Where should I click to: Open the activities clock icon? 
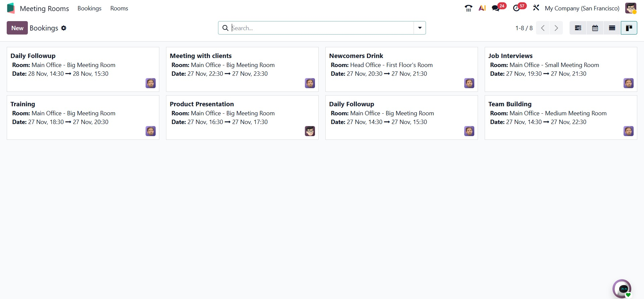tap(517, 8)
